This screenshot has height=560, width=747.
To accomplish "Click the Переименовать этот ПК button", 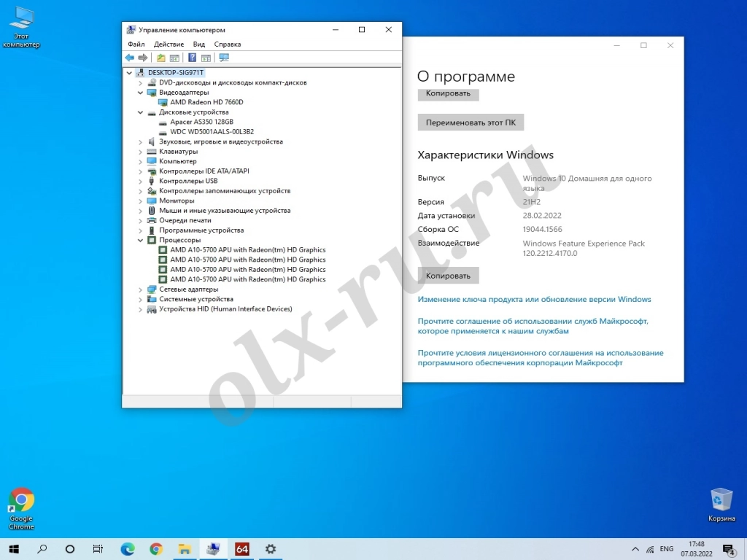I will (471, 122).
